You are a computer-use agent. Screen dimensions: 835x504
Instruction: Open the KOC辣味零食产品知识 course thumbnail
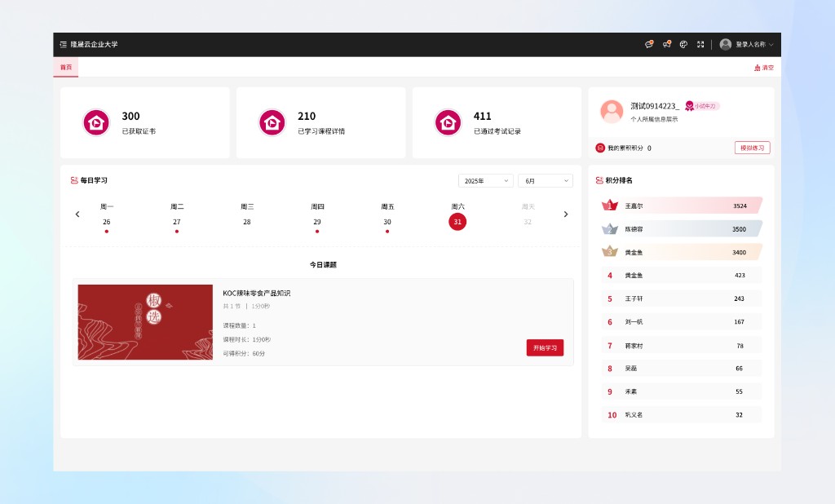point(145,322)
